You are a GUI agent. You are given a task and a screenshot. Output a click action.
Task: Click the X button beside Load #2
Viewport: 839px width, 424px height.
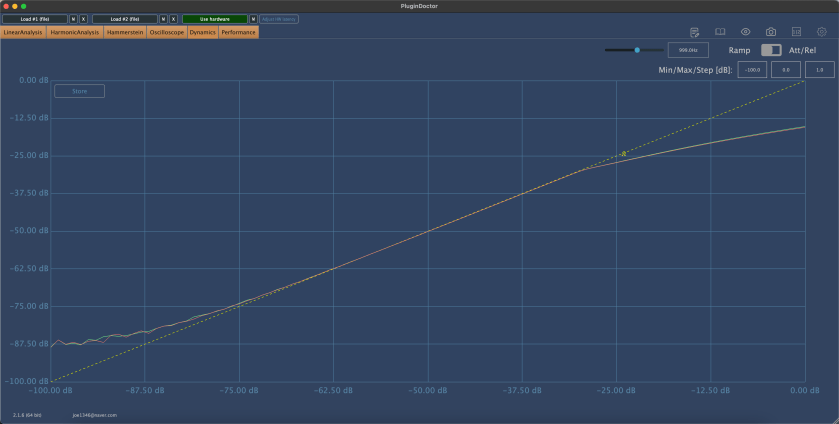173,19
